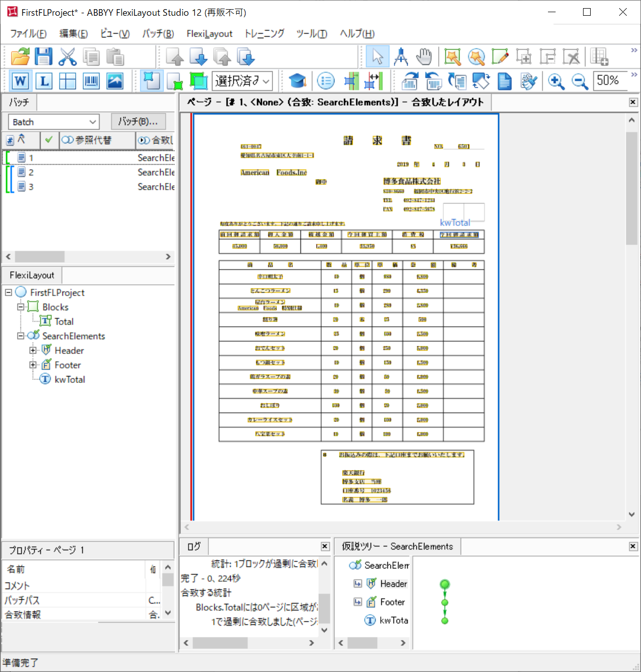Screen dimensions: 641x672
Task: Click the 参照代替 column header
Action: [98, 140]
